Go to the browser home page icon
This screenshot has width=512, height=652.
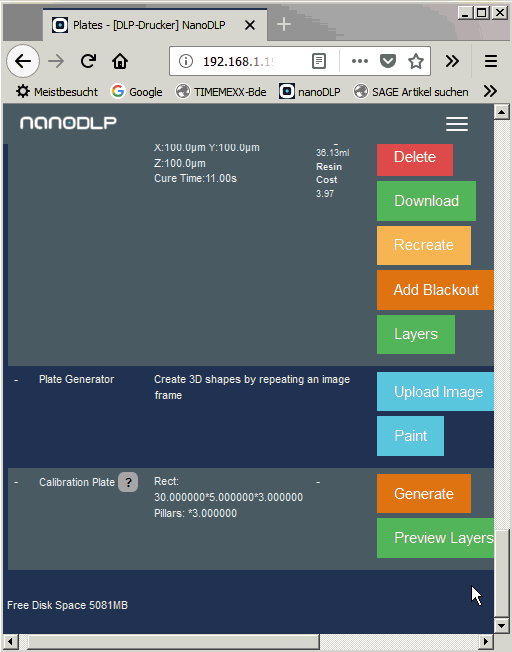120,62
